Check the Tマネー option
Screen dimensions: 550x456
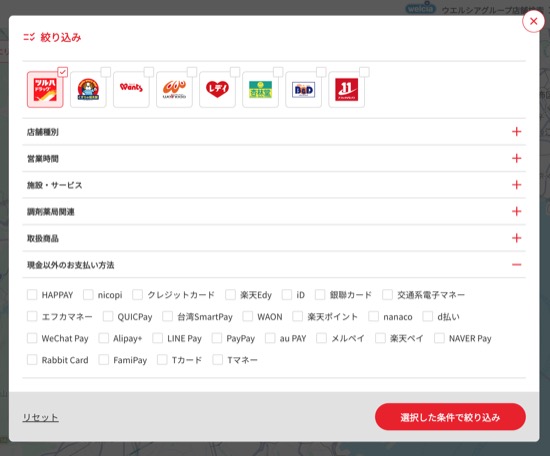(218, 360)
